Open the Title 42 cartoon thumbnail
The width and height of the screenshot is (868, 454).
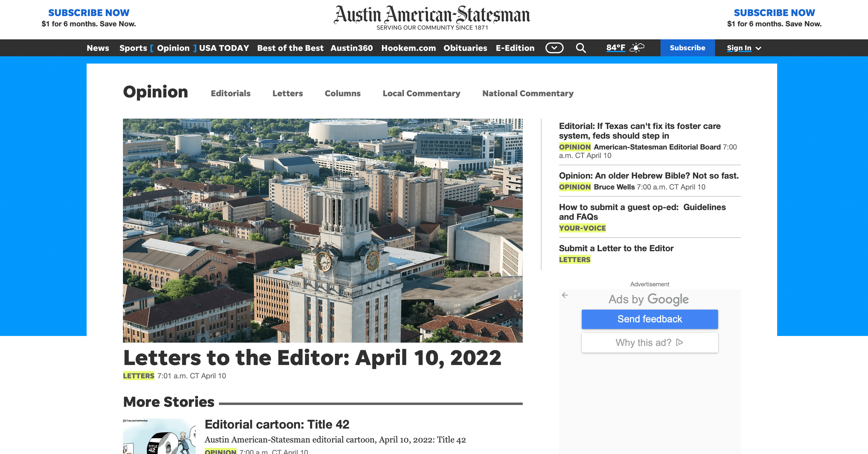coord(159,436)
